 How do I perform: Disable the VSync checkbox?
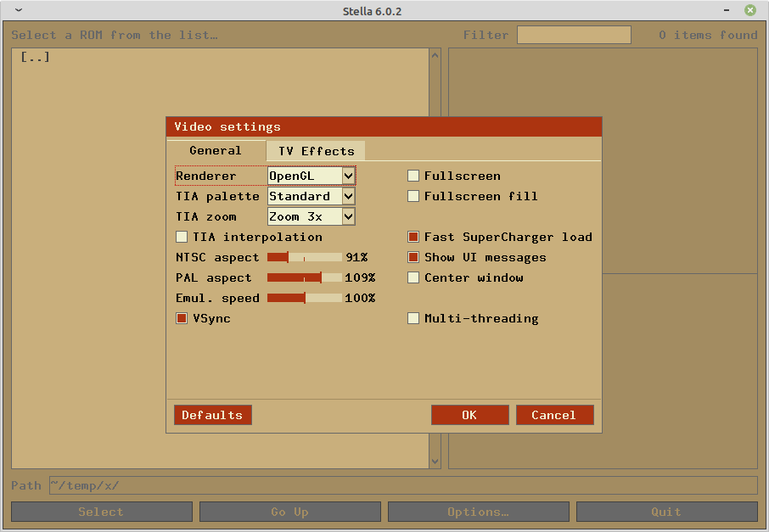coord(182,319)
